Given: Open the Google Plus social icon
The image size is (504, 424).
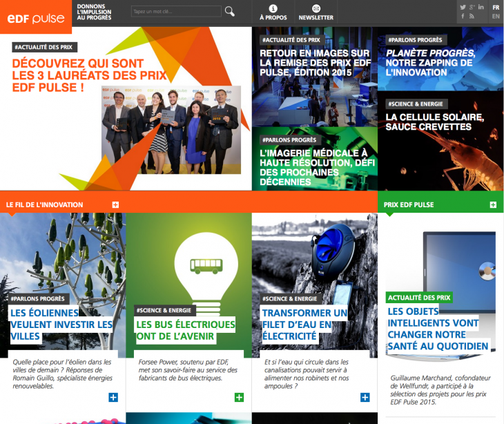Looking at the screenshot, I should tap(472, 7).
